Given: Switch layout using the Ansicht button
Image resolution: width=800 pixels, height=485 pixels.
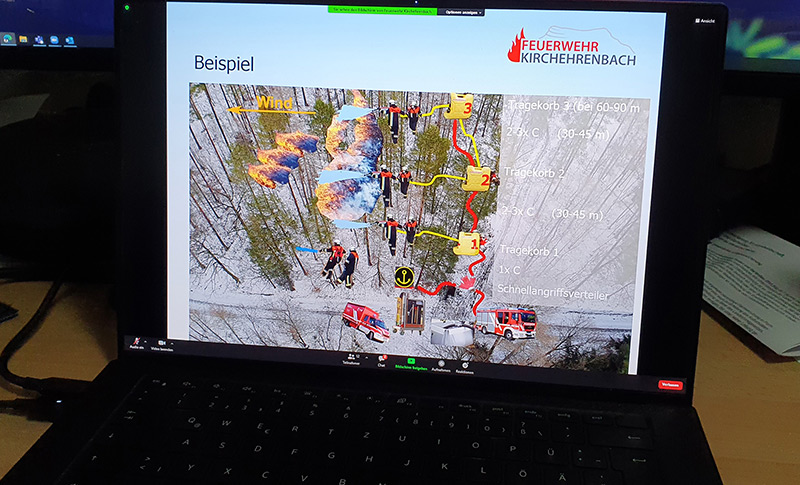Looking at the screenshot, I should (705, 21).
